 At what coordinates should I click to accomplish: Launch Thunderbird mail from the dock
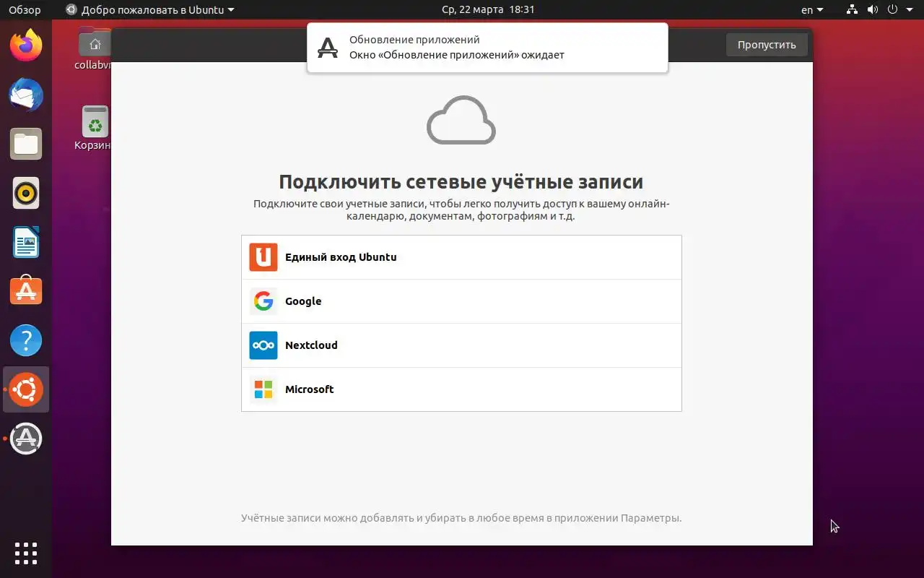click(26, 95)
